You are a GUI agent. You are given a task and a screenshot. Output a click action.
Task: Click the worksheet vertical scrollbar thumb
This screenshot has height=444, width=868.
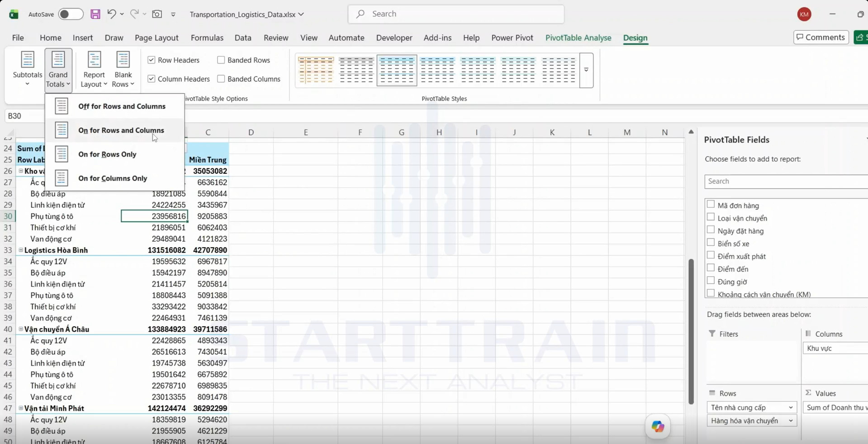click(691, 331)
